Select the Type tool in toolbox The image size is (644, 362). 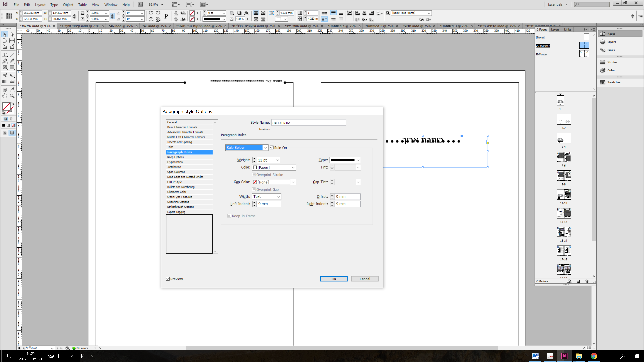click(x=5, y=55)
